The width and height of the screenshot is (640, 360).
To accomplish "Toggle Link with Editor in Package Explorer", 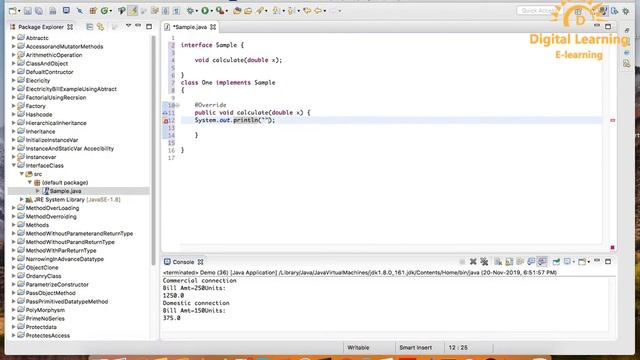I will pos(100,27).
